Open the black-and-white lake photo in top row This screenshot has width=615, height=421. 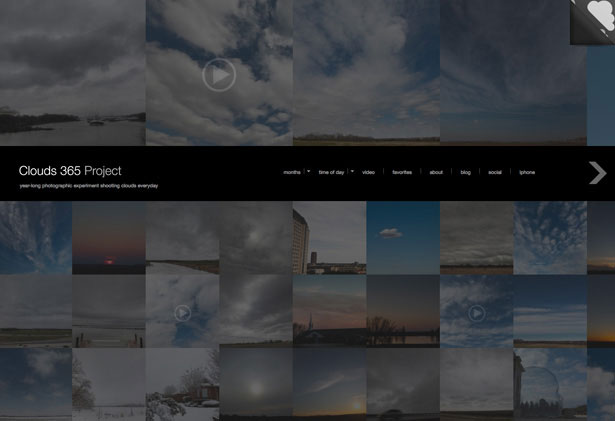[73, 73]
